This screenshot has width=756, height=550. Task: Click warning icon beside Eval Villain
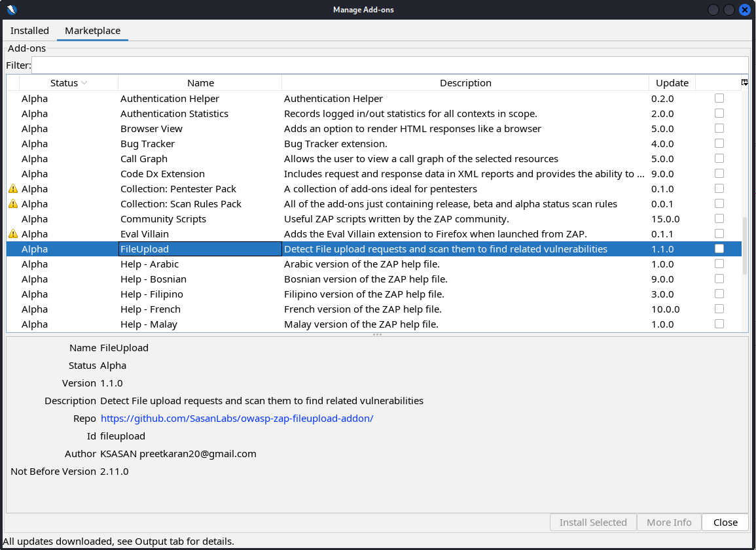click(13, 233)
